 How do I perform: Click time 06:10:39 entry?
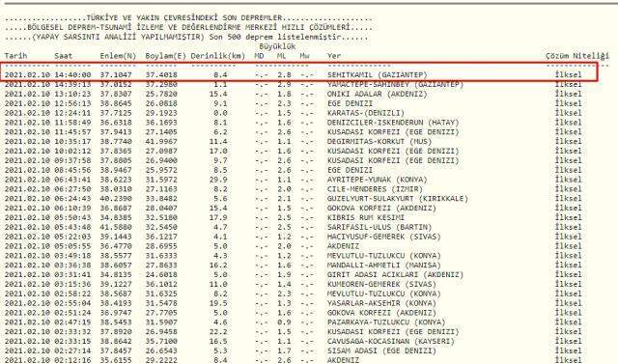72,208
